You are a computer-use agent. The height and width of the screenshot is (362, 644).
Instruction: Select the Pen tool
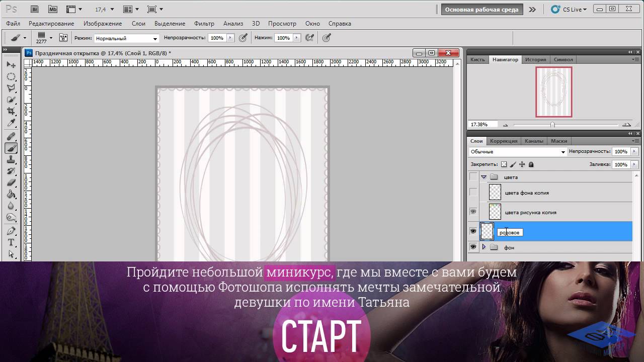tap(11, 231)
